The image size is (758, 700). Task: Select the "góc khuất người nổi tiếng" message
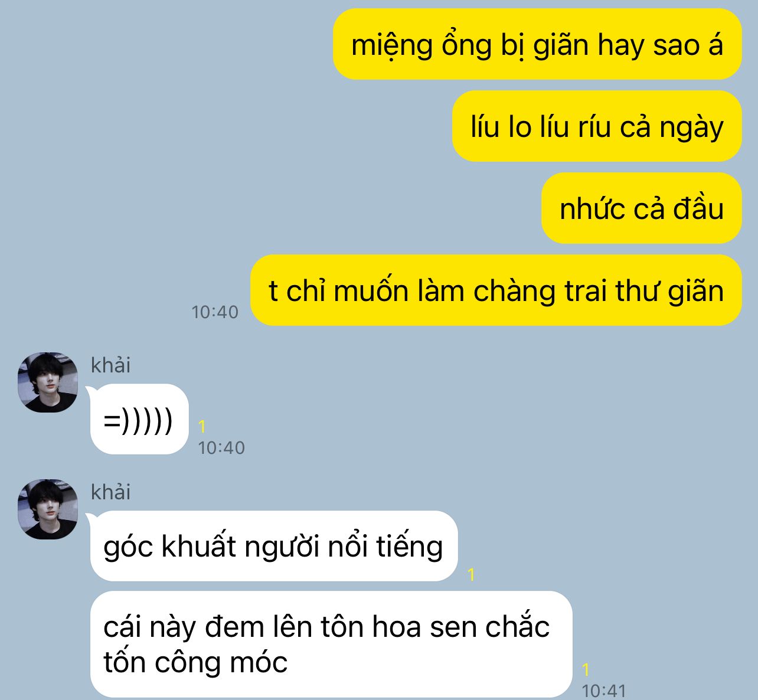pyautogui.click(x=273, y=546)
